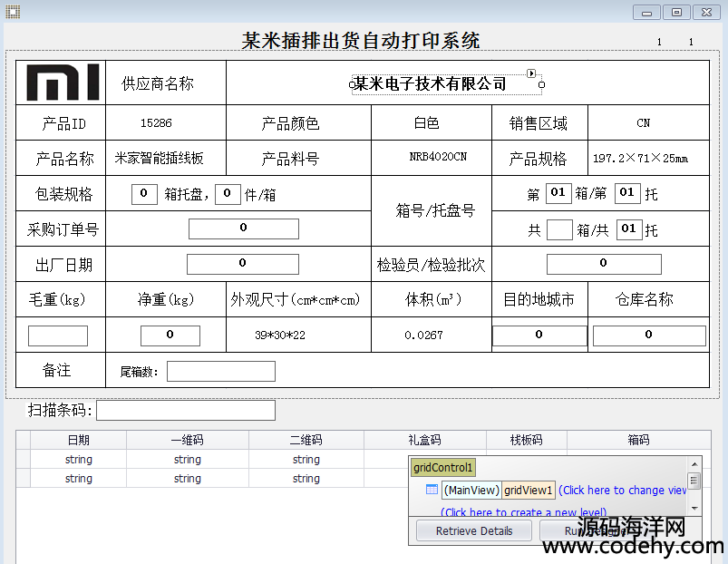Click the Retrieve Details button
This screenshot has height=564, width=728.
[474, 530]
